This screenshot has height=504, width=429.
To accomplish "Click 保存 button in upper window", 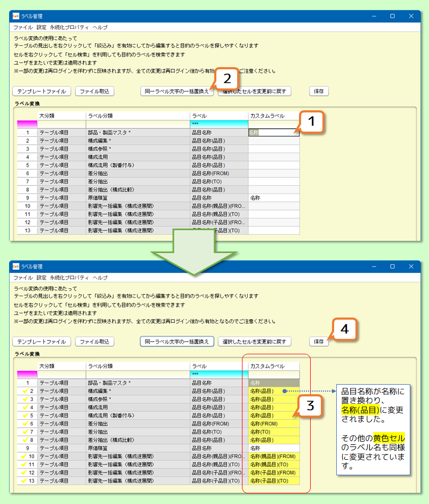I will [x=319, y=91].
